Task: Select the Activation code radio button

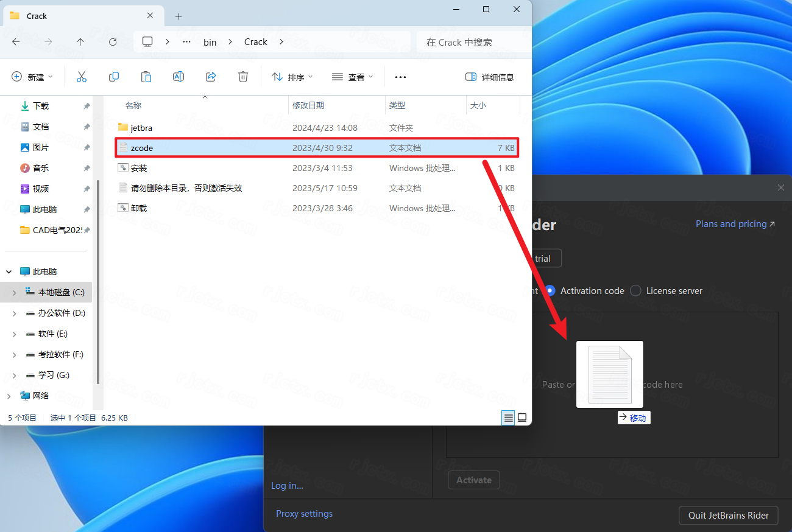Action: coord(550,291)
